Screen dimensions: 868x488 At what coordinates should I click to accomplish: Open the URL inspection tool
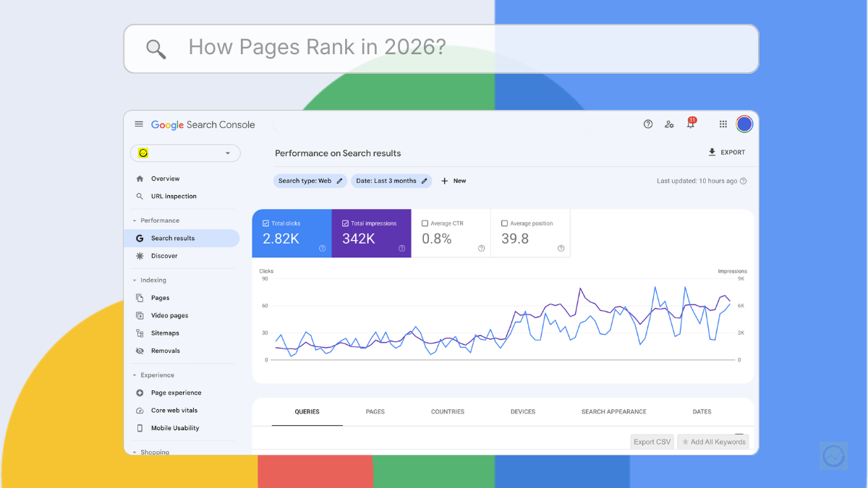point(174,195)
